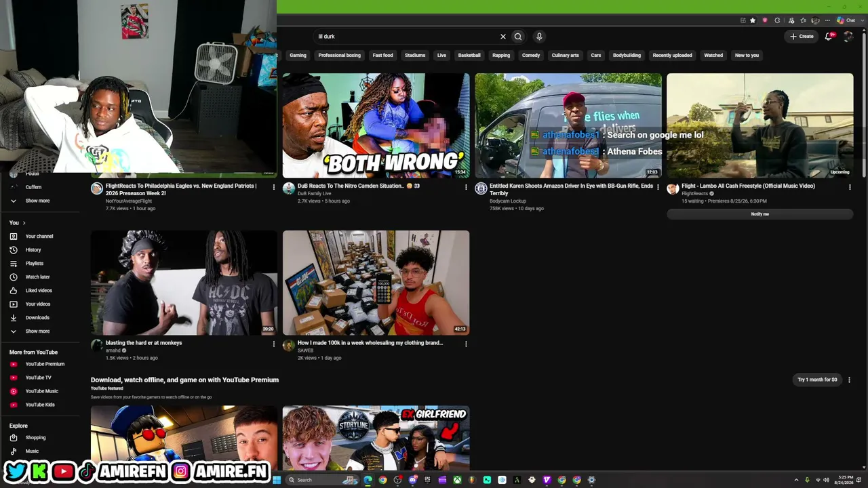Open the DuB Family Live channel avatar
Screen dimensions: 868x488
[x=289, y=188]
